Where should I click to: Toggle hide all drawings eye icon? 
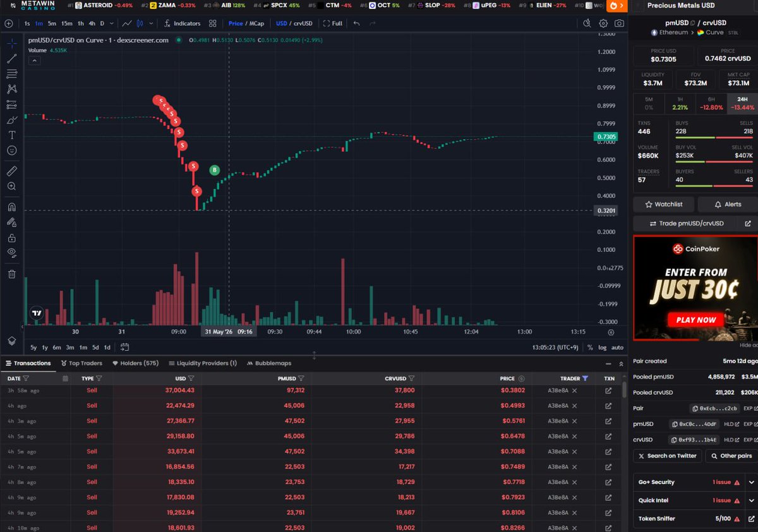[11, 253]
